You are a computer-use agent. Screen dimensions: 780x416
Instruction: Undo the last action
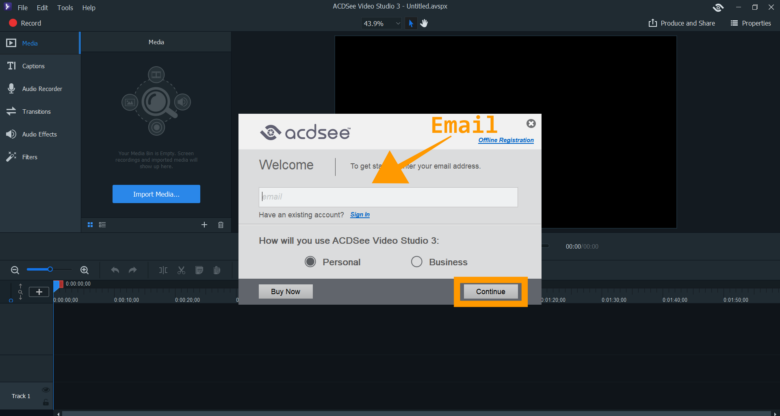click(115, 270)
